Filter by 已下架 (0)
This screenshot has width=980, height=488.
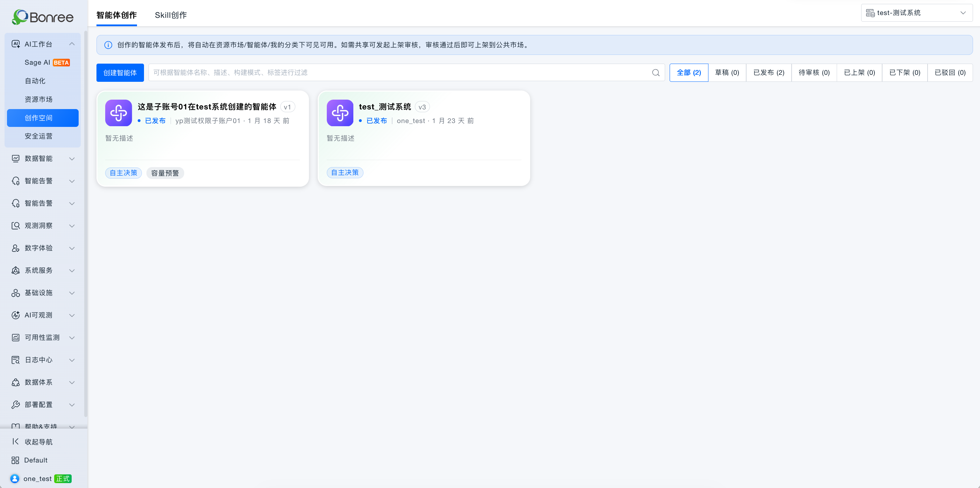click(905, 73)
